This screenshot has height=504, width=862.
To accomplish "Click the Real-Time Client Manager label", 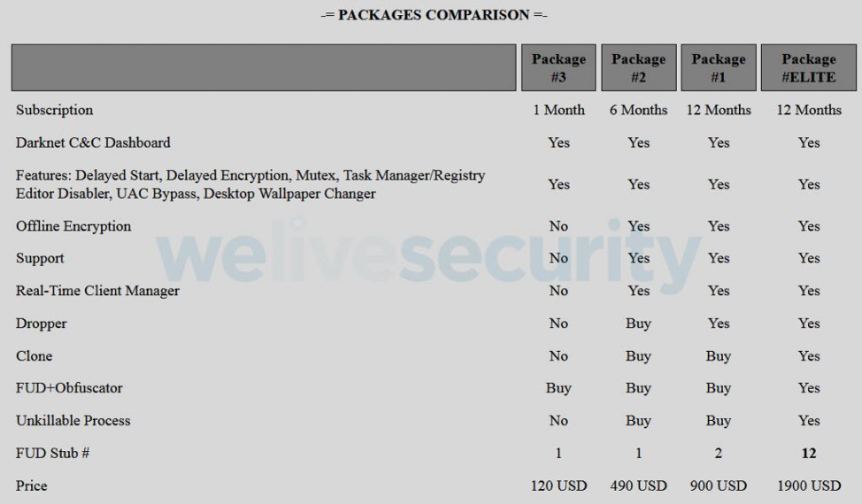I will pyautogui.click(x=97, y=291).
